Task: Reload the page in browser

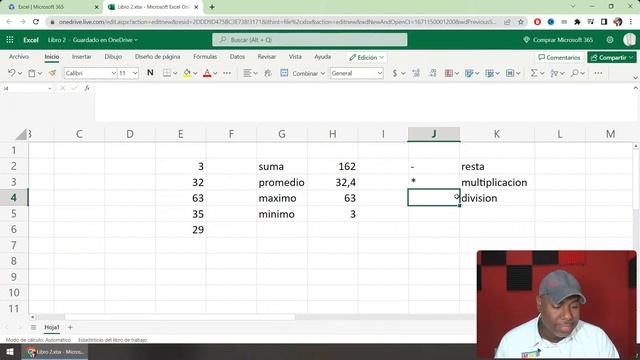Action: tap(36, 22)
